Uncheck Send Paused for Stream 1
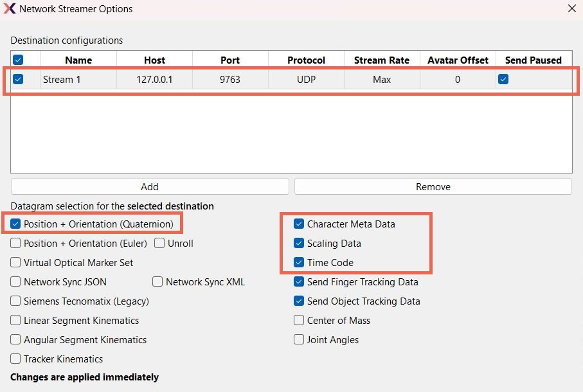 point(504,80)
